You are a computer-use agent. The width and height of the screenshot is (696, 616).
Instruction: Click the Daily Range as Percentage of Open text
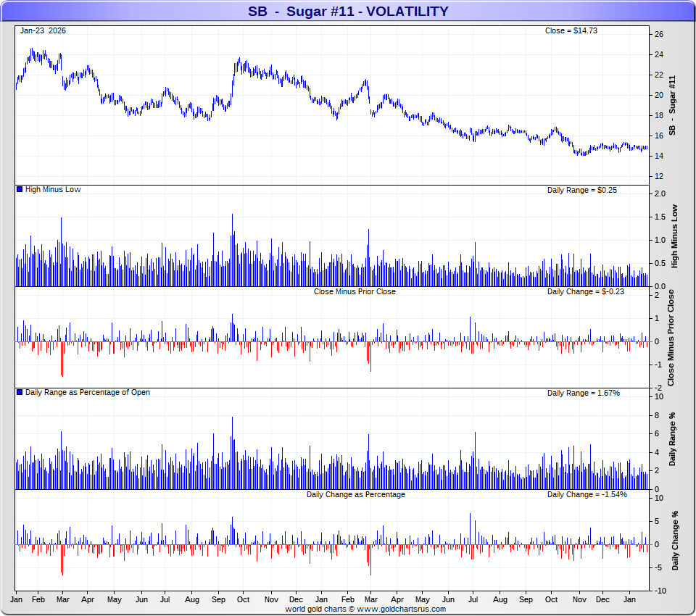click(x=88, y=393)
